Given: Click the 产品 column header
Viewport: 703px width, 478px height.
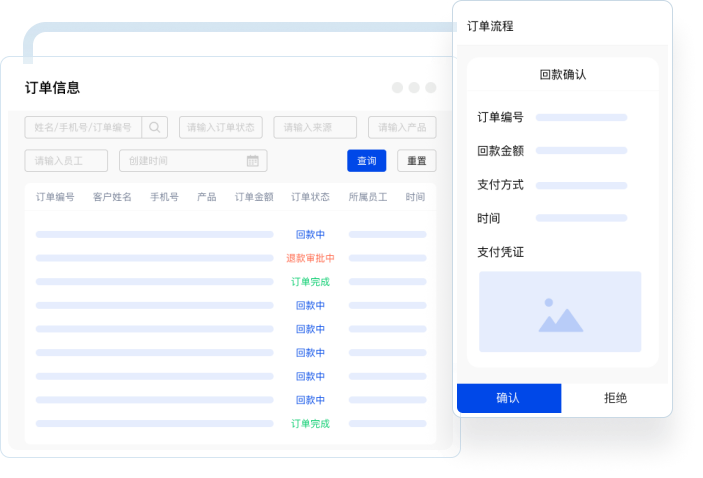Looking at the screenshot, I should click(x=207, y=197).
